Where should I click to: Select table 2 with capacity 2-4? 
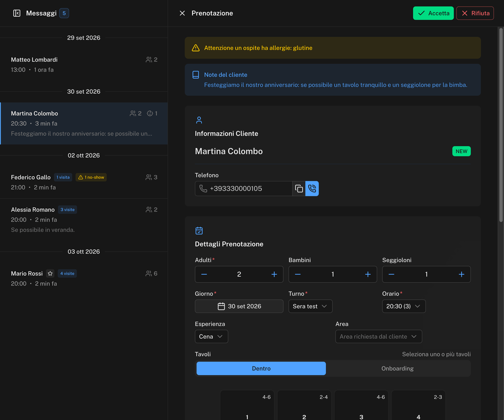pos(304,406)
